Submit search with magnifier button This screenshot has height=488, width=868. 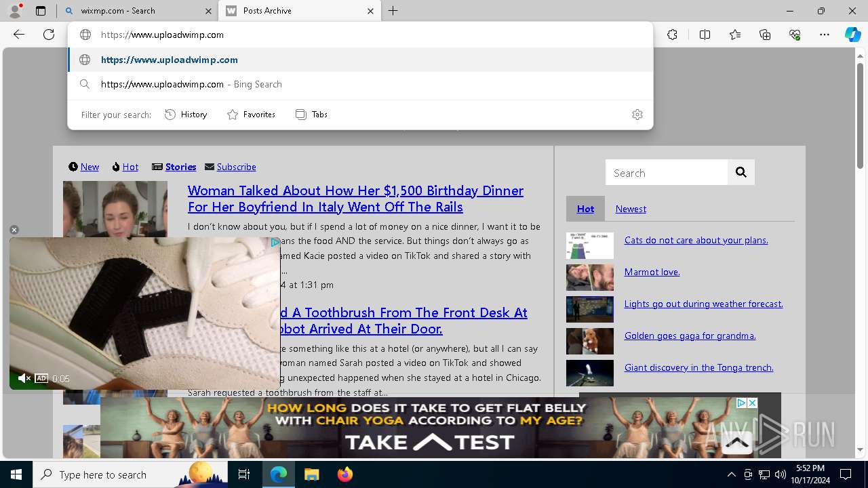(x=741, y=173)
